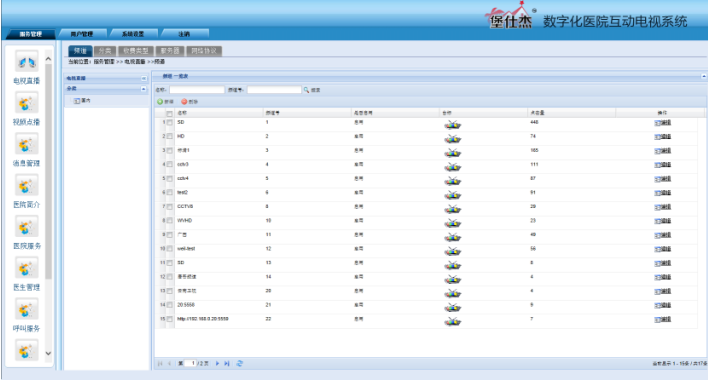Viewport: 708px width, 380px height.
Task: Click the TV logo icon for channel HD
Action: (x=452, y=139)
